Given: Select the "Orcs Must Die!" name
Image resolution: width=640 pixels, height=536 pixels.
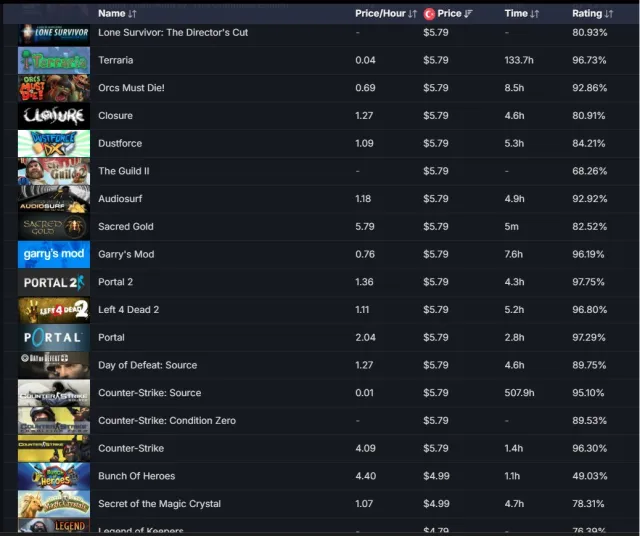Looking at the screenshot, I should [131, 88].
